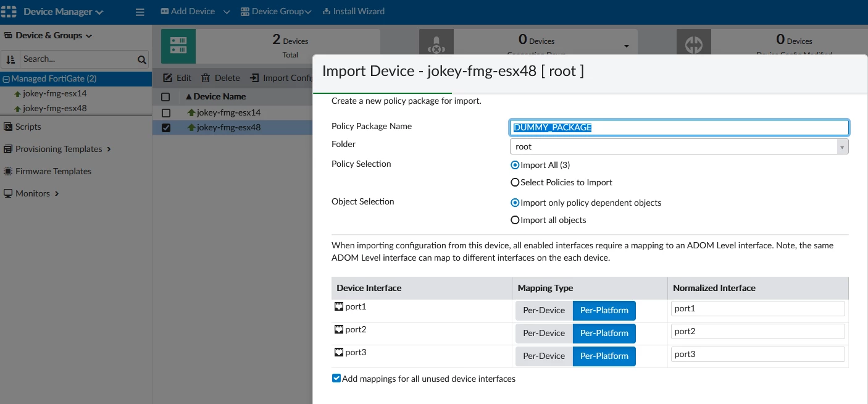Viewport: 868px width, 404px height.
Task: Open the hamburger menu icon
Action: pyautogui.click(x=140, y=12)
